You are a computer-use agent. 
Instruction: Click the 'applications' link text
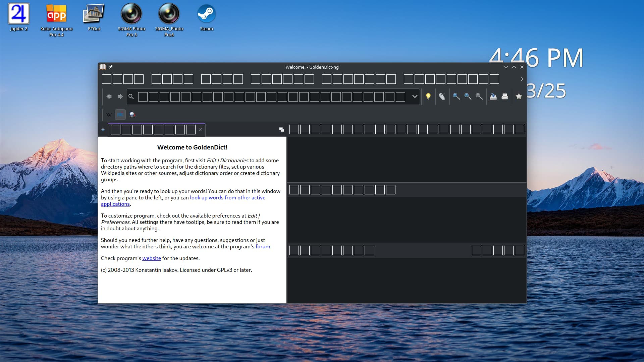(x=115, y=204)
